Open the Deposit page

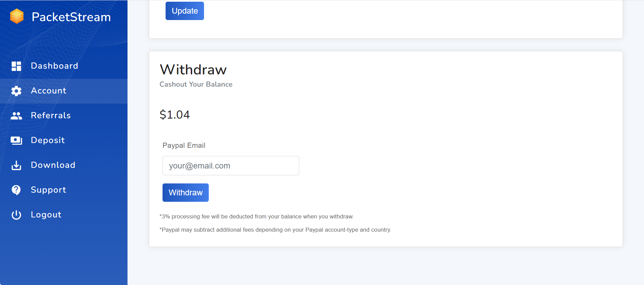point(48,140)
